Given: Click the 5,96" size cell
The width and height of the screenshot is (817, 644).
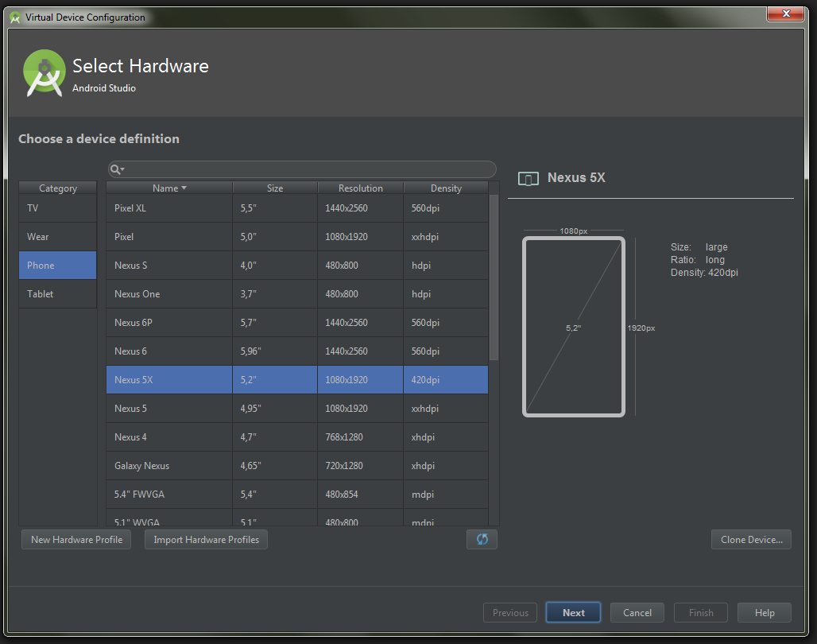Looking at the screenshot, I should pos(275,351).
